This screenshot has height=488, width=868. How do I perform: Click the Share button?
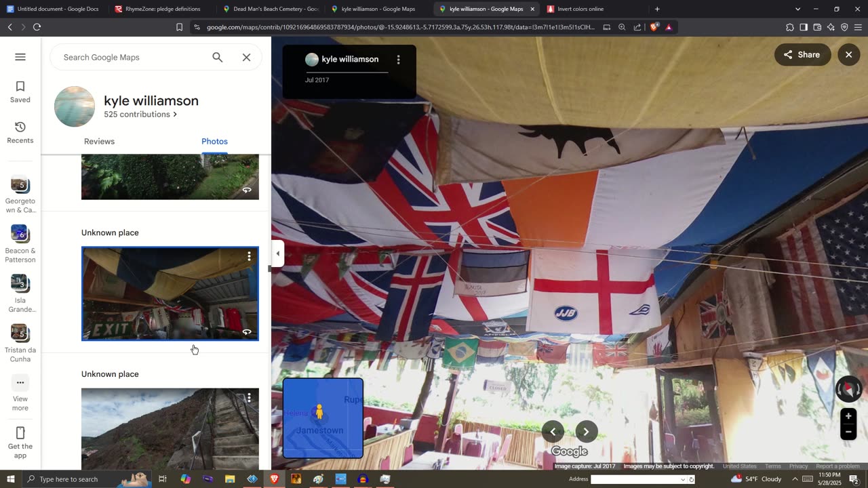(803, 55)
